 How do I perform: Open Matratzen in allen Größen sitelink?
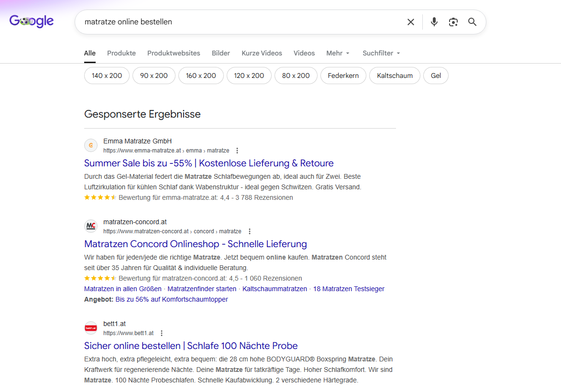point(123,289)
